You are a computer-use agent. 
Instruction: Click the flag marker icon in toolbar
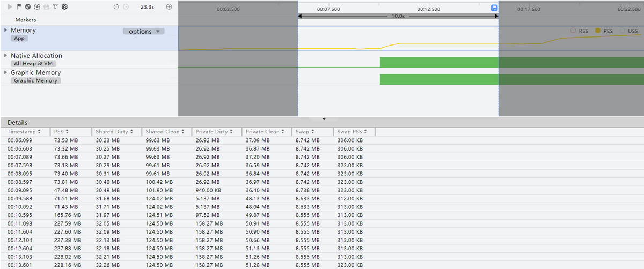click(x=19, y=7)
